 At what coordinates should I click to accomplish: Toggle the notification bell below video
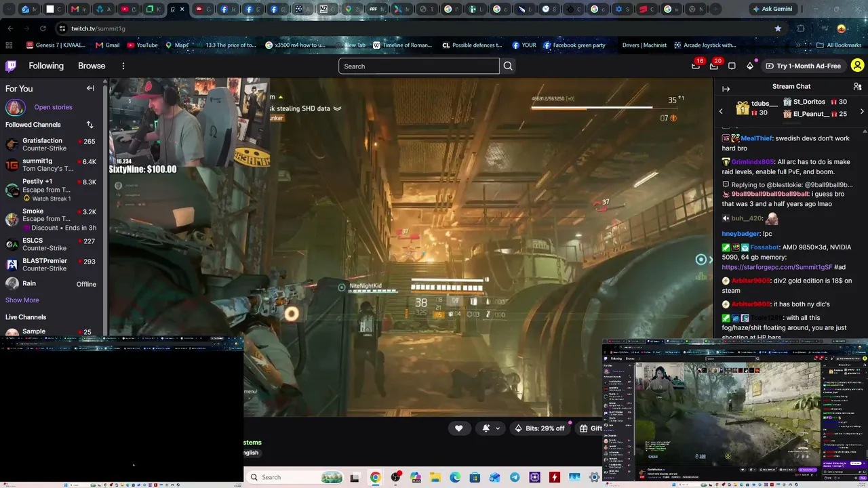pos(486,428)
